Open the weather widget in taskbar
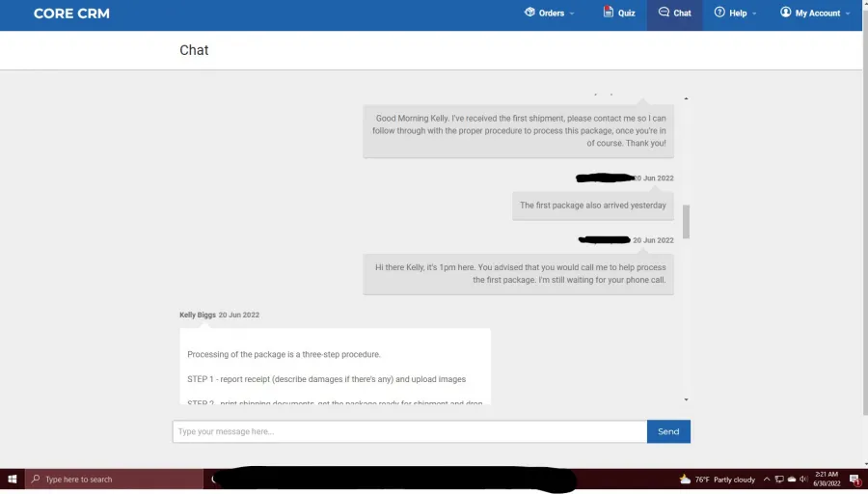This screenshot has width=868, height=494. (718, 480)
